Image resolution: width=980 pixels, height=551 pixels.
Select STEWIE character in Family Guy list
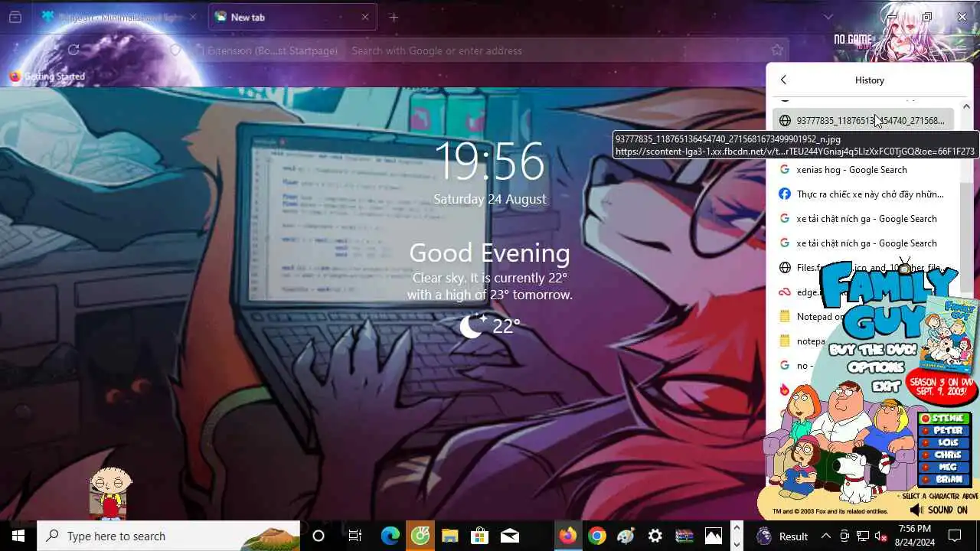946,419
